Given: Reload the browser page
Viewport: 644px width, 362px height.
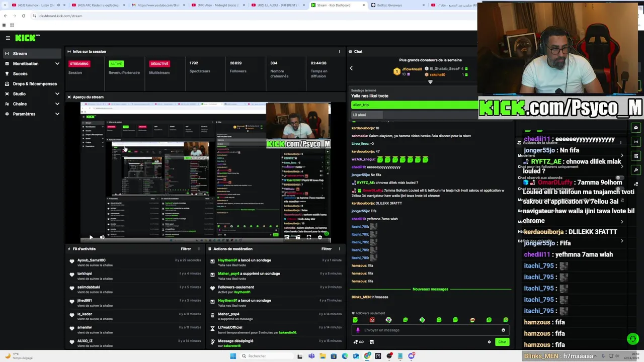Looking at the screenshot, I should [23, 16].
